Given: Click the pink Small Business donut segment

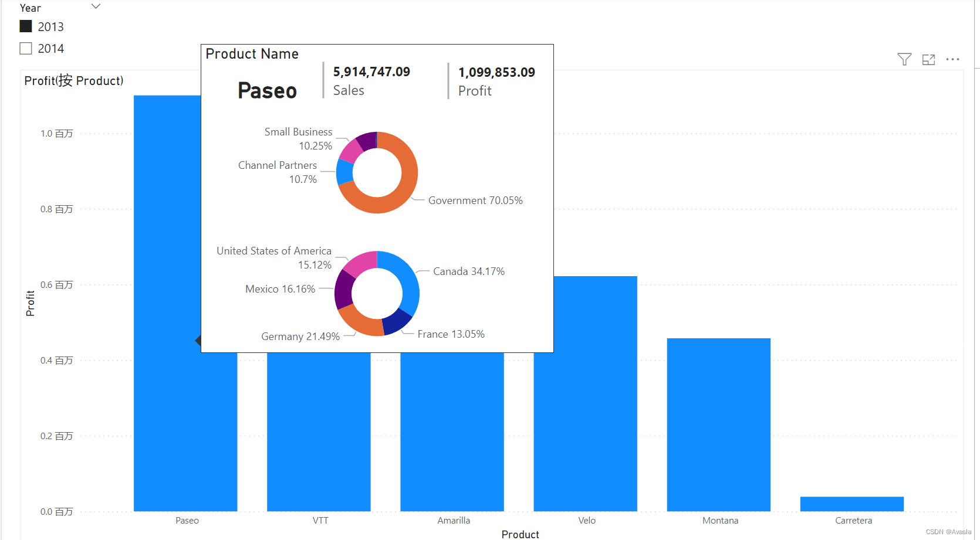Looking at the screenshot, I should point(352,150).
